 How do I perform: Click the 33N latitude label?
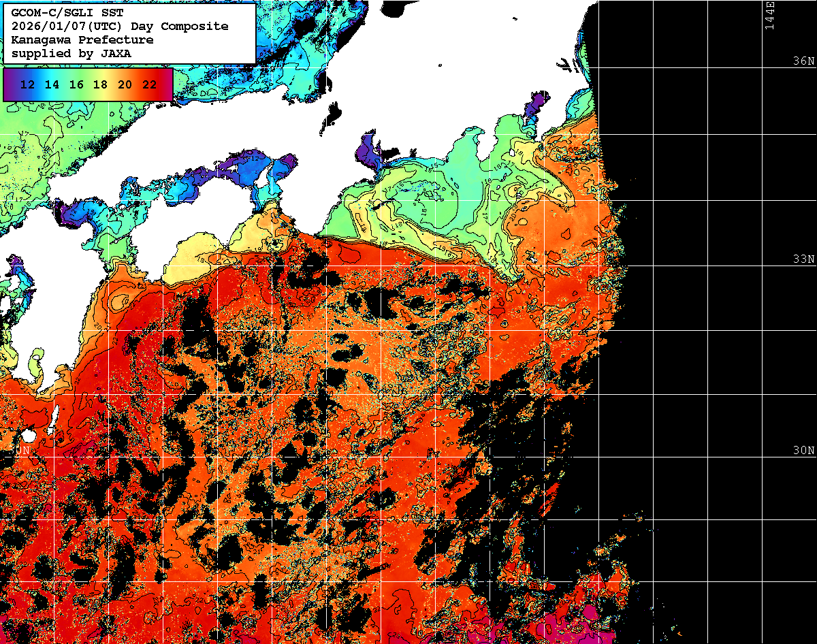click(803, 259)
